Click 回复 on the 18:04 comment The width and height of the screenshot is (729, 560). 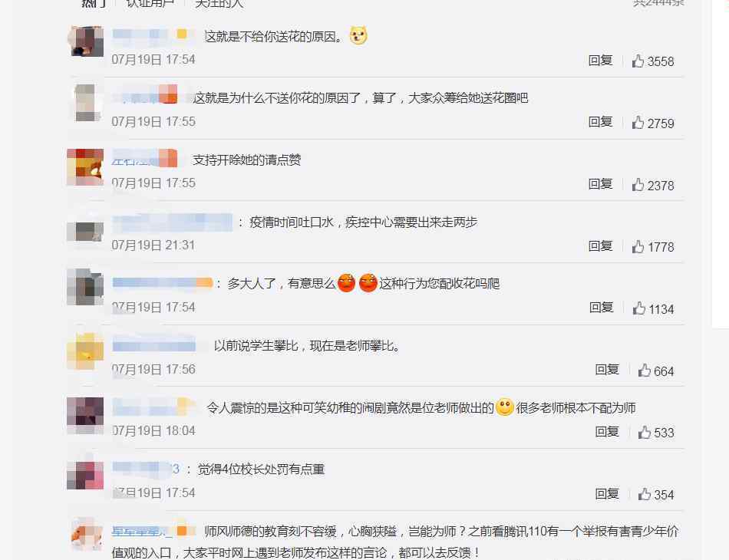coord(607,432)
